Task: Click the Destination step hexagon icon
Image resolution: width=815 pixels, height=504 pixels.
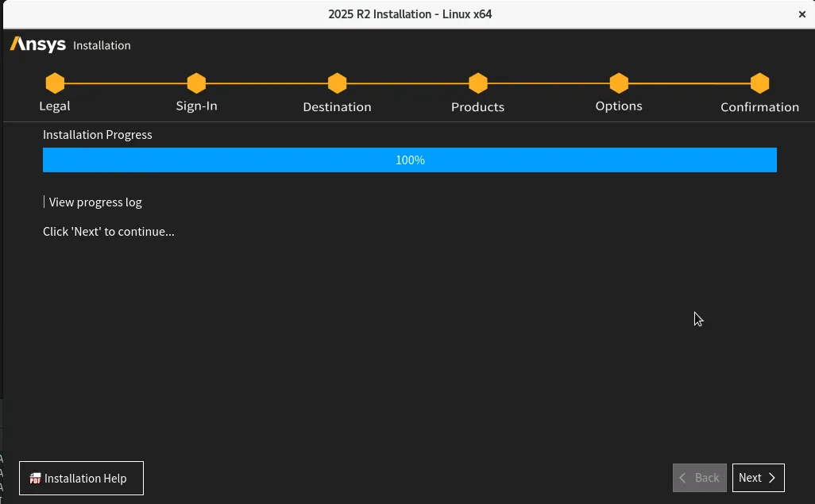Action: pos(338,83)
